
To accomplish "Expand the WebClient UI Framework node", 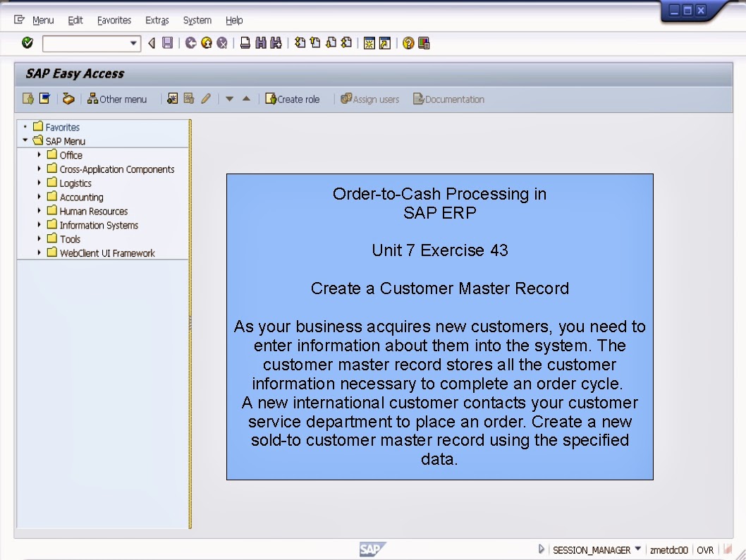I will coord(39,252).
